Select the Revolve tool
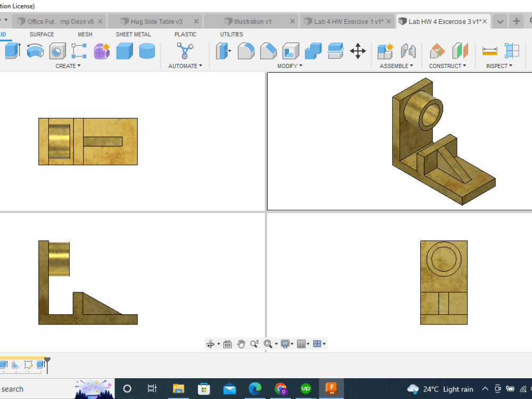This screenshot has height=399, width=532. tap(35, 51)
